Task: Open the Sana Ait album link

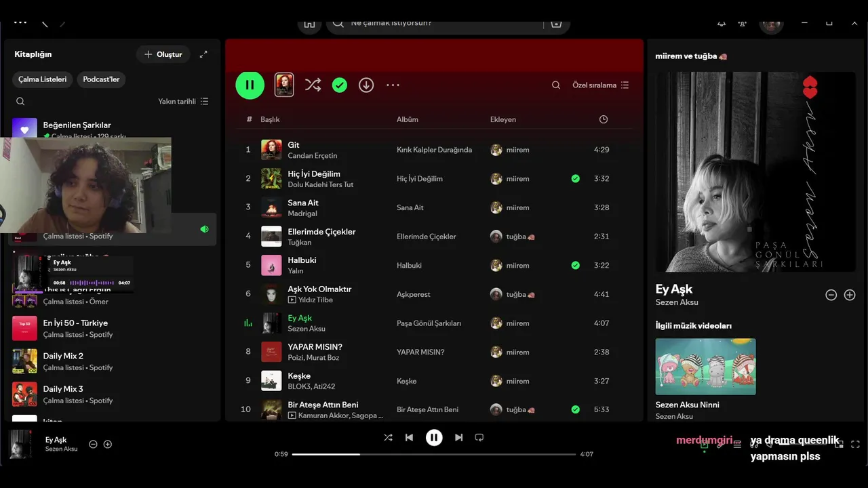Action: 410,208
